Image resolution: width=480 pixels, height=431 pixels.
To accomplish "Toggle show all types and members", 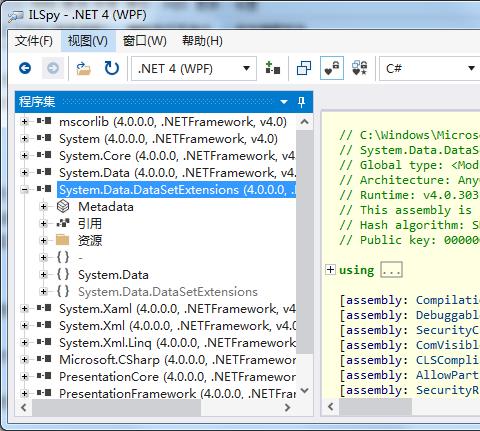I will [x=360, y=68].
